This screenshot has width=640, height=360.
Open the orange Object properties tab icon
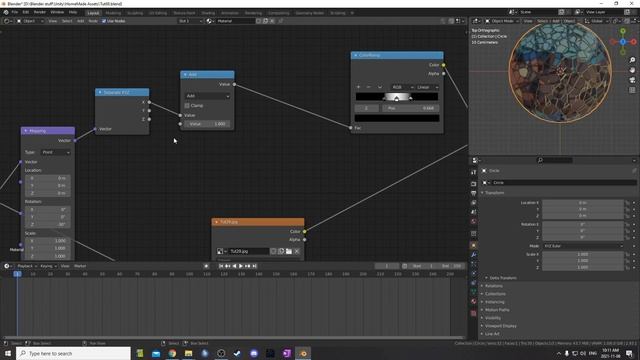click(x=473, y=245)
